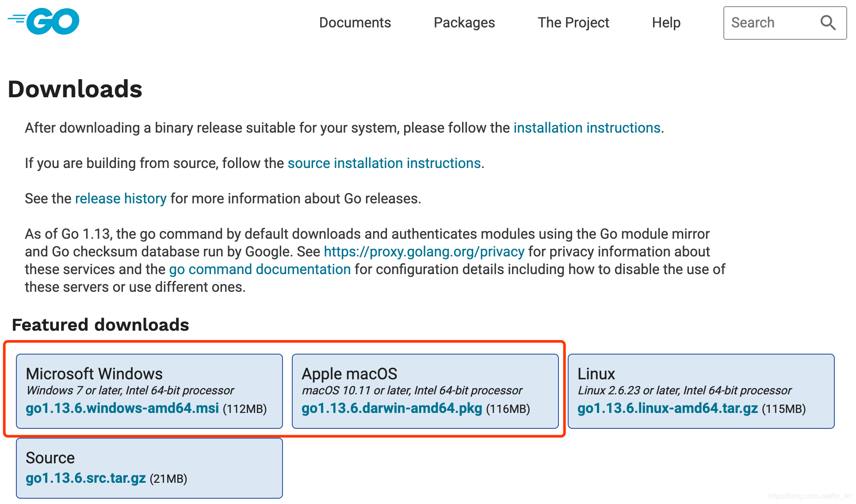
Task: Visit the proxy.golang.org/privacy link
Action: click(424, 252)
